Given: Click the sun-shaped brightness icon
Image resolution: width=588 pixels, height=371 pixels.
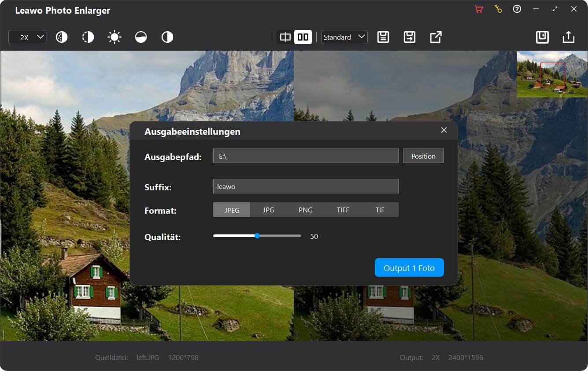Looking at the screenshot, I should coord(115,37).
